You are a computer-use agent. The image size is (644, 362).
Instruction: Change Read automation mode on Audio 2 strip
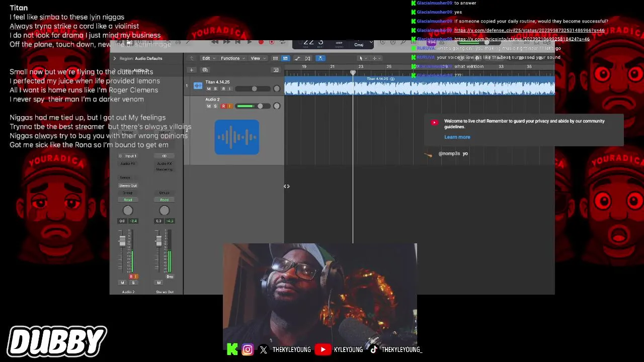128,200
